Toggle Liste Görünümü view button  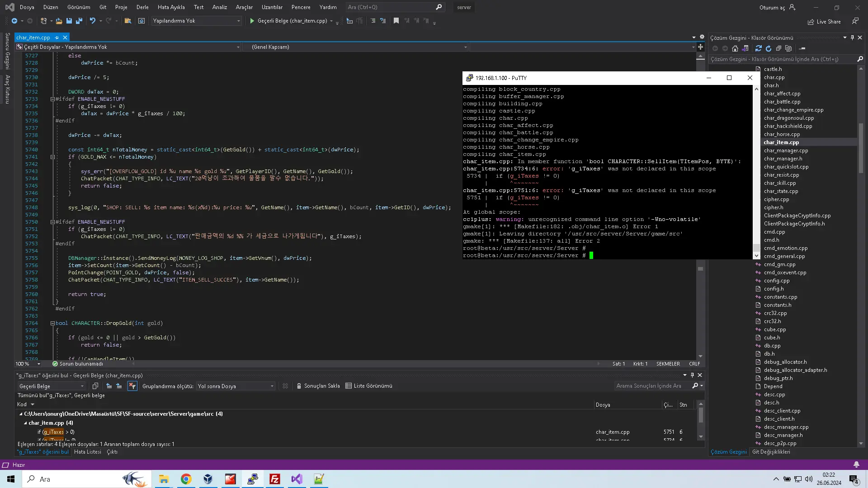pyautogui.click(x=369, y=386)
